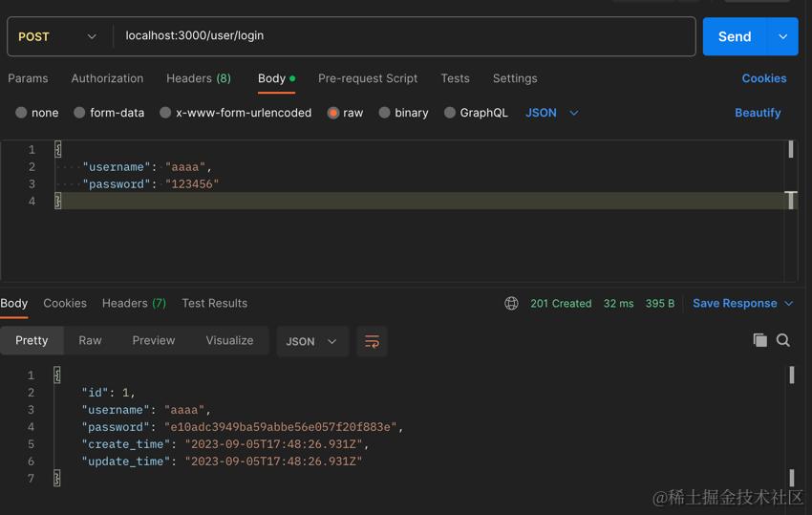Viewport: 812px width, 515px height.
Task: Click the 201 Created status text
Action: (x=561, y=304)
